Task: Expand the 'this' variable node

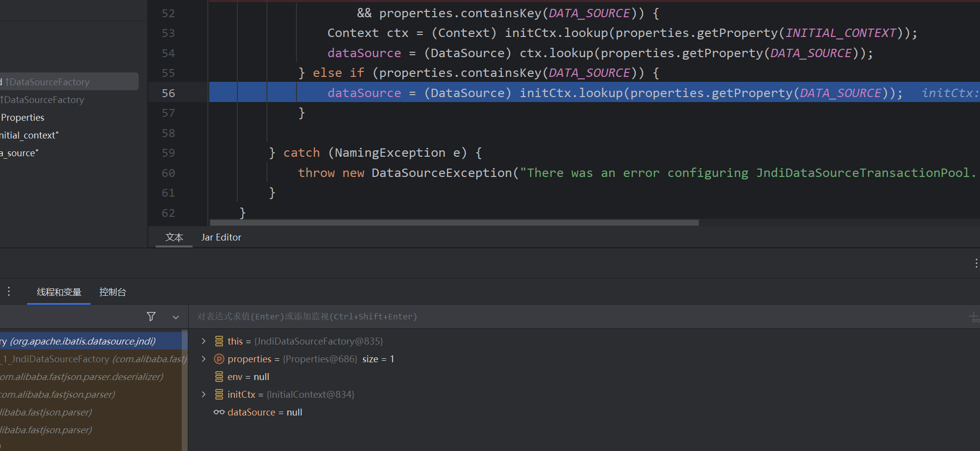Action: click(203, 341)
